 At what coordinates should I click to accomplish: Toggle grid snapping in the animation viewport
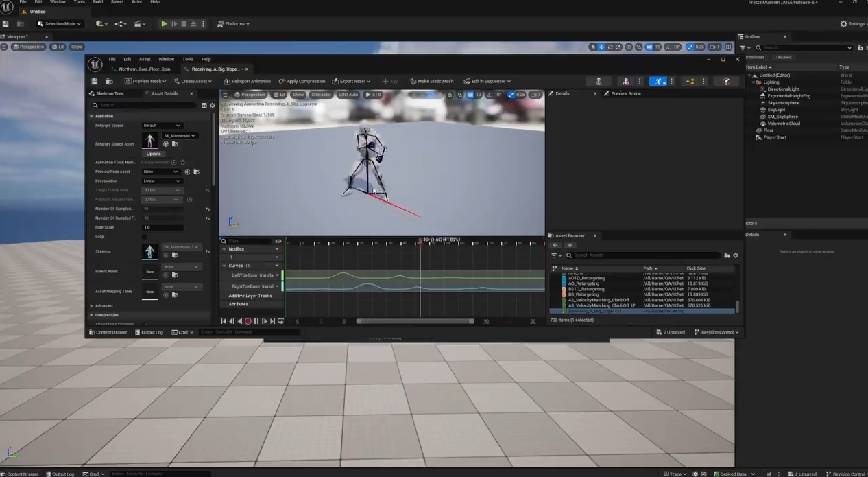pos(470,95)
